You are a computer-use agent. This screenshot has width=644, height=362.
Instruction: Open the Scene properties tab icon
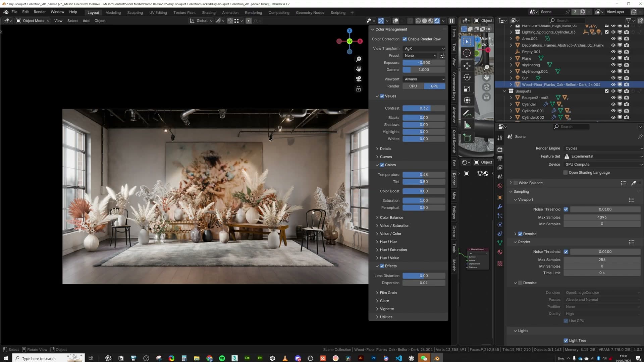(x=500, y=177)
